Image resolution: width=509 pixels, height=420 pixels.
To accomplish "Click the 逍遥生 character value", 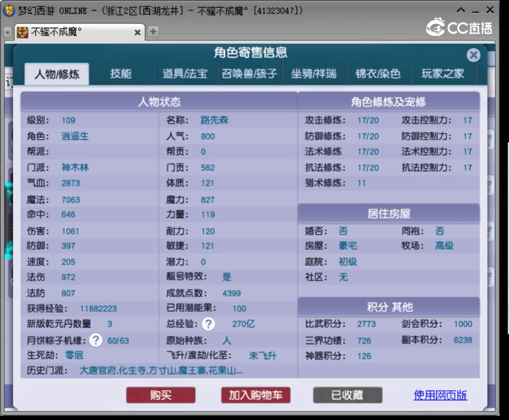I will point(75,136).
